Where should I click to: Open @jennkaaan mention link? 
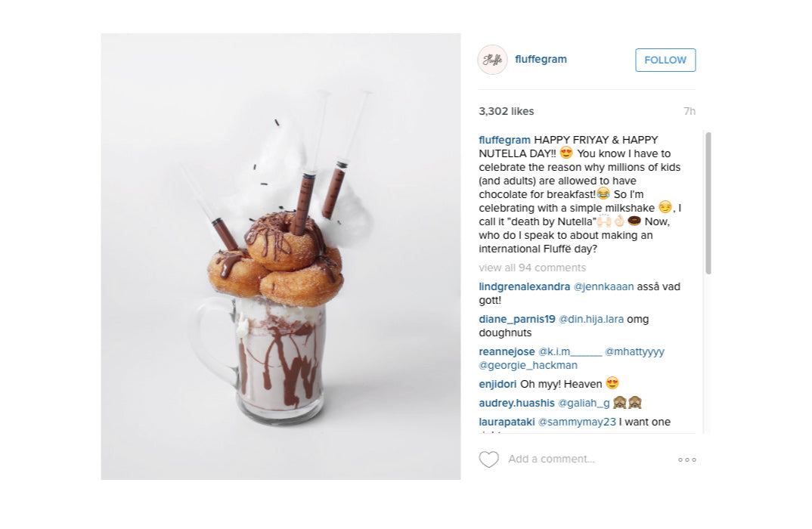pos(603,286)
